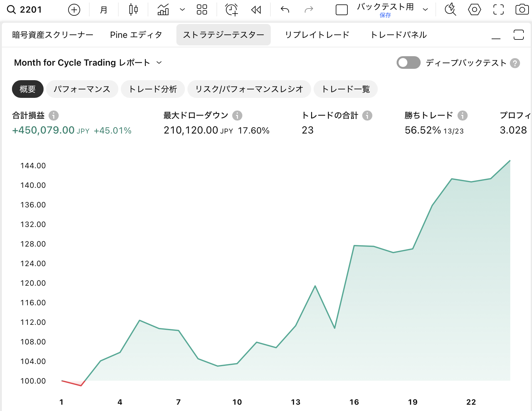
Task: Click the 最大ドローダウン info icon
Action: 237,116
